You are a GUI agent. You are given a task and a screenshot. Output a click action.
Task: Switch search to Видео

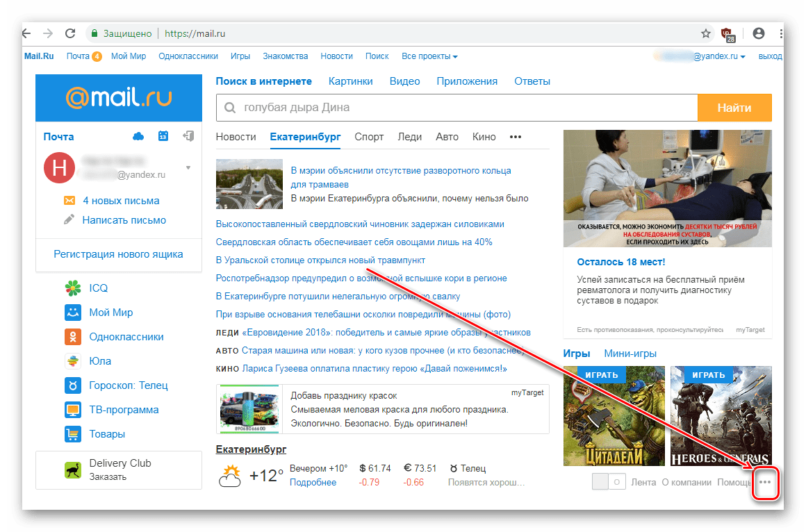coord(404,81)
